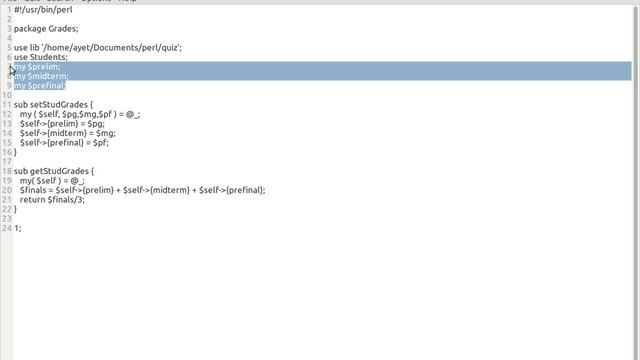Click the closing brace on line 22
The height and width of the screenshot is (360, 640).
coord(16,209)
